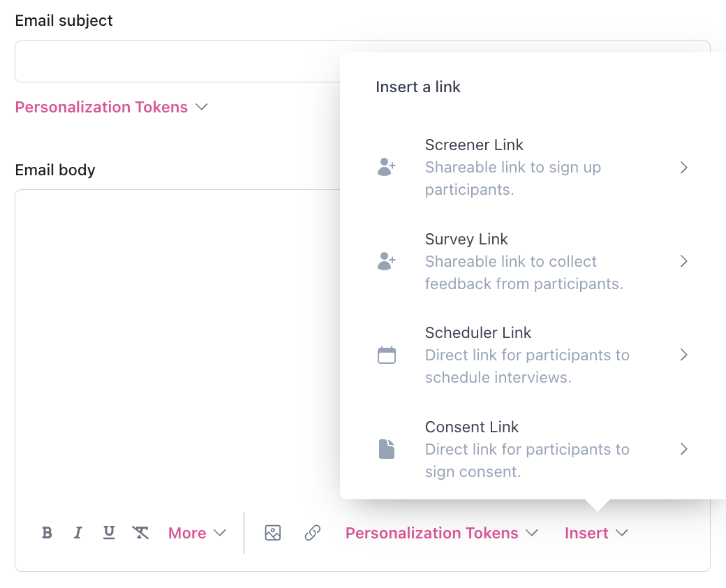726x588 pixels.
Task: Toggle italic text formatting
Action: point(78,533)
